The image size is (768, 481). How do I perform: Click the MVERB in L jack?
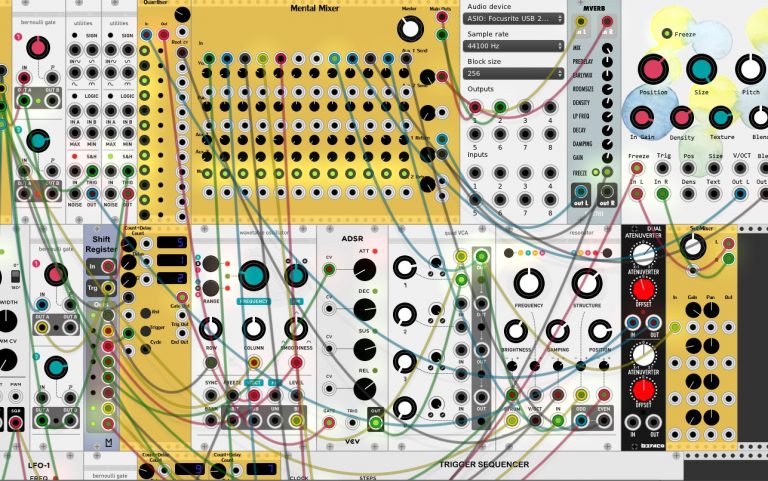[581, 21]
